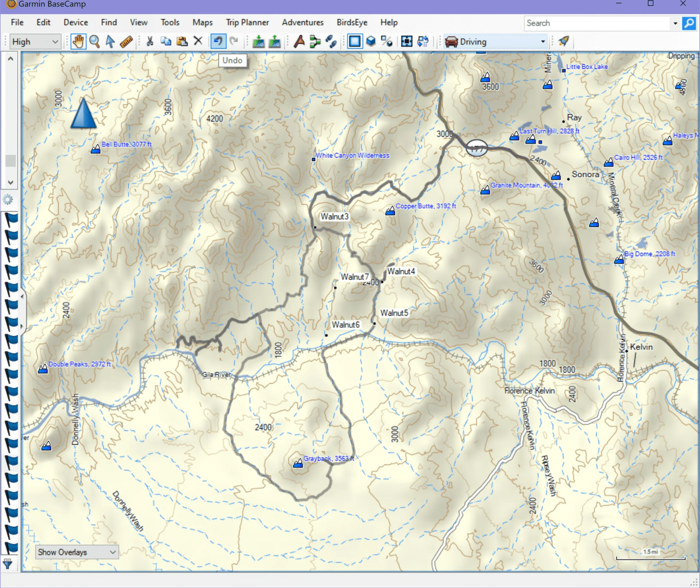Toggle 2D and 3D split view
The height and width of the screenshot is (588, 700).
[386, 41]
